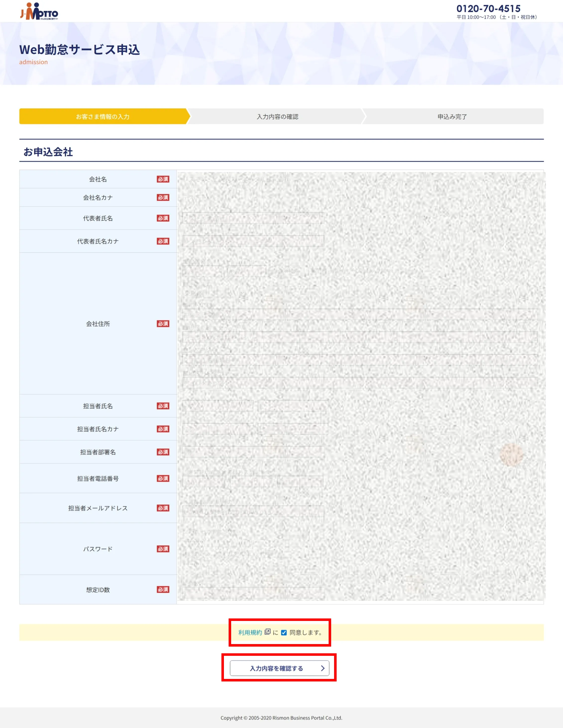Open the 利用規約 link
Screen dimensions: 563x728
point(250,632)
